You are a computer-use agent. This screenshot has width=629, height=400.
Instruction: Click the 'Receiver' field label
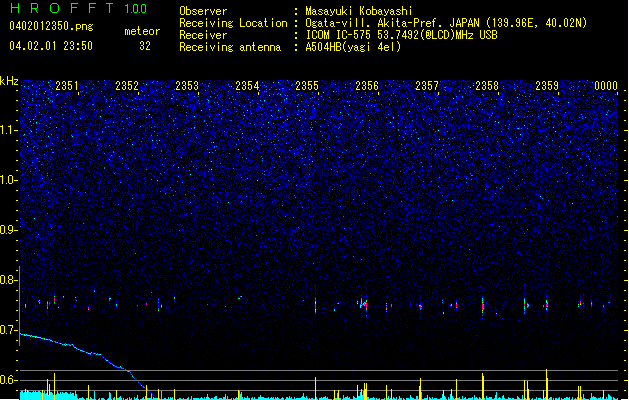pos(203,35)
